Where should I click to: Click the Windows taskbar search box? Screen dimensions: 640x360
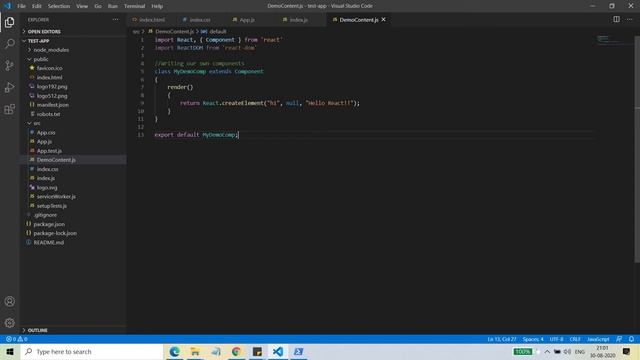(92, 351)
